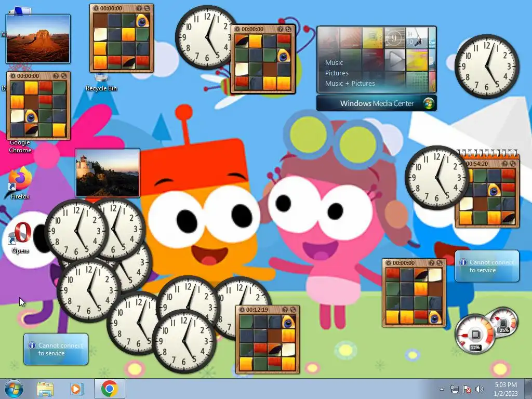Open the network status tray icon
Screen dimensions: 532x399
click(454, 389)
